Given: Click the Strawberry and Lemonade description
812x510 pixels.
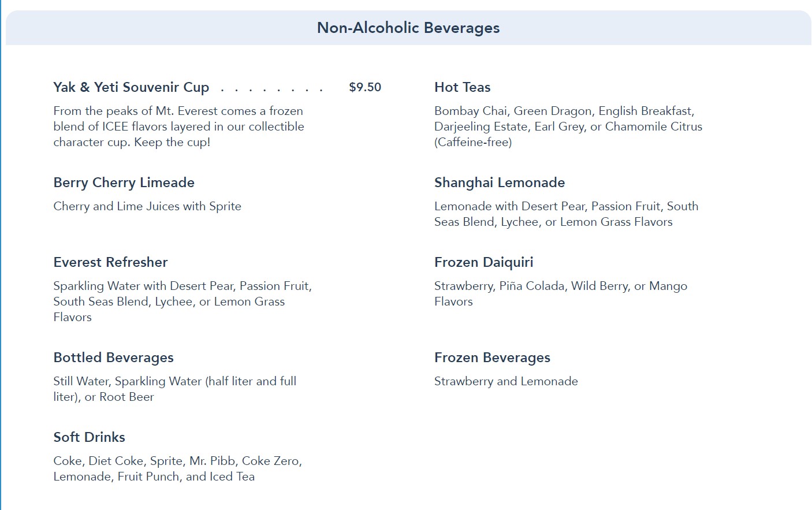Looking at the screenshot, I should pos(506,381).
